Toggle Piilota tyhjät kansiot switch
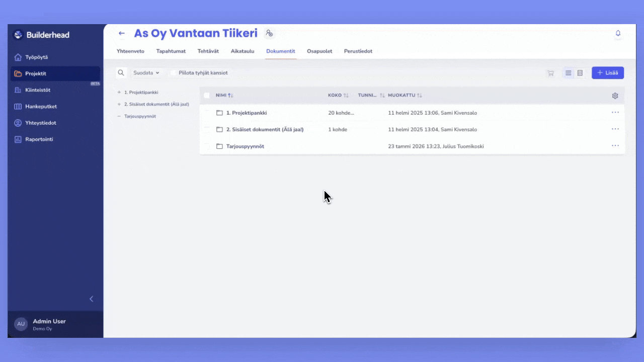The image size is (644, 362). click(173, 73)
